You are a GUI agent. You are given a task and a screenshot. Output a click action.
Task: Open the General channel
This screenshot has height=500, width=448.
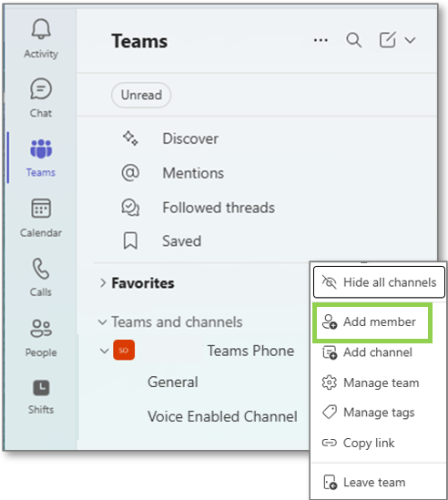(173, 382)
